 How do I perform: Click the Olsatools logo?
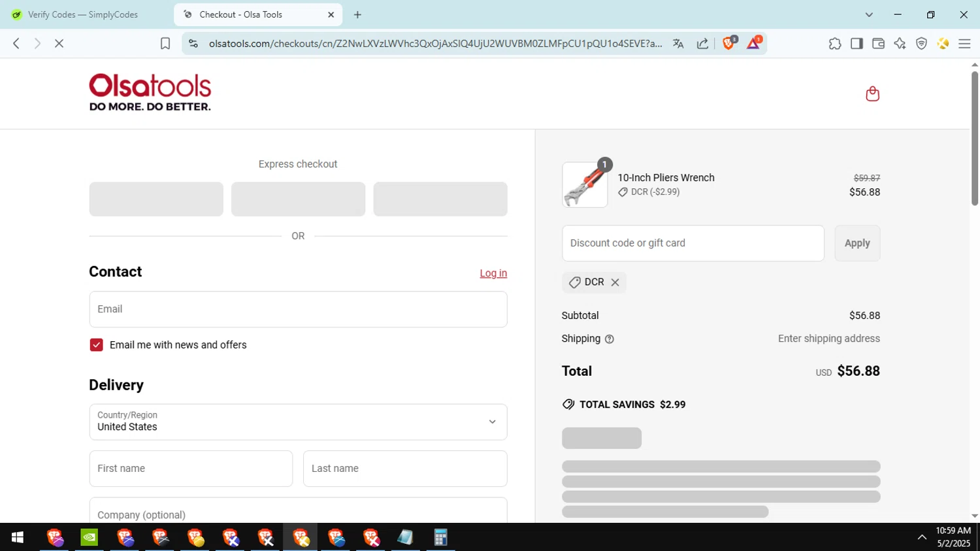tap(150, 92)
